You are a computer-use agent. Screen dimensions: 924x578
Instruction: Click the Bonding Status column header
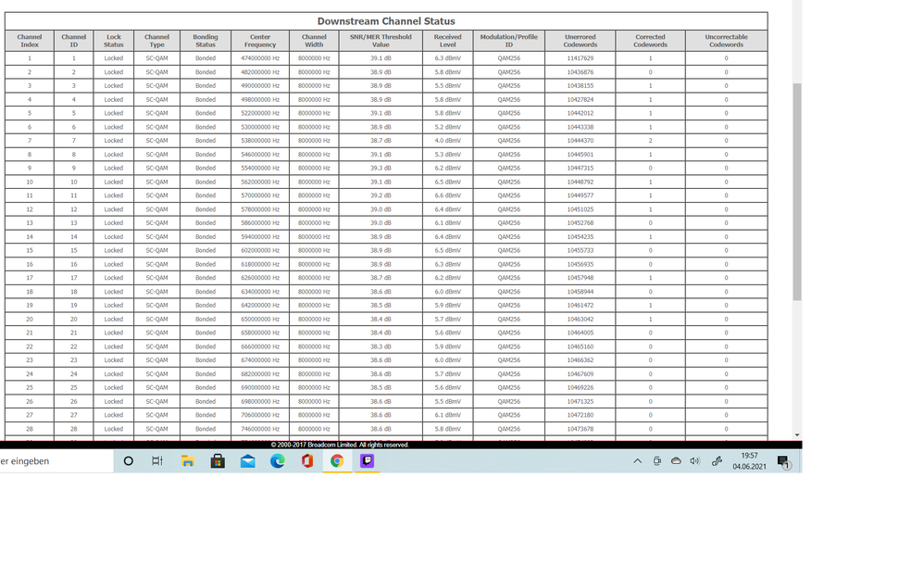pyautogui.click(x=206, y=41)
